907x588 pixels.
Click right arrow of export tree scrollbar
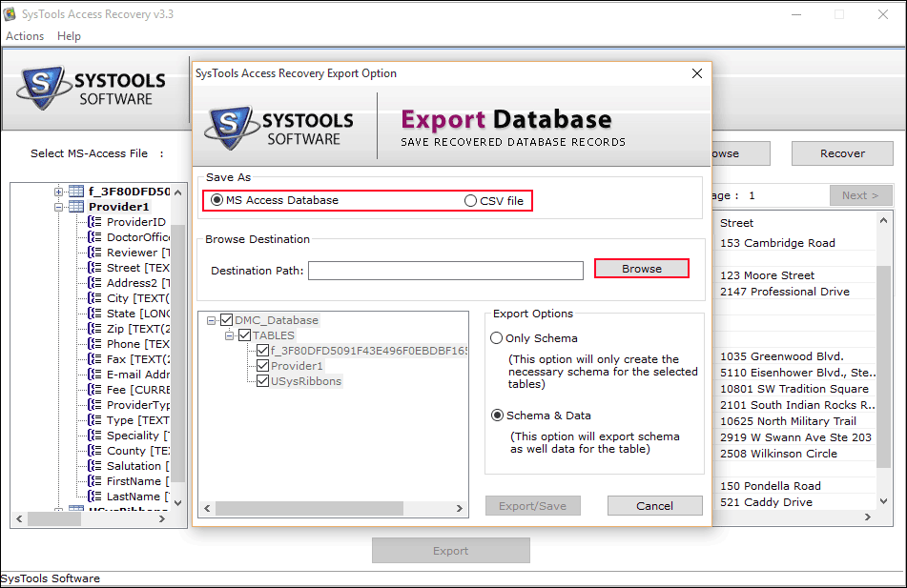[x=460, y=508]
